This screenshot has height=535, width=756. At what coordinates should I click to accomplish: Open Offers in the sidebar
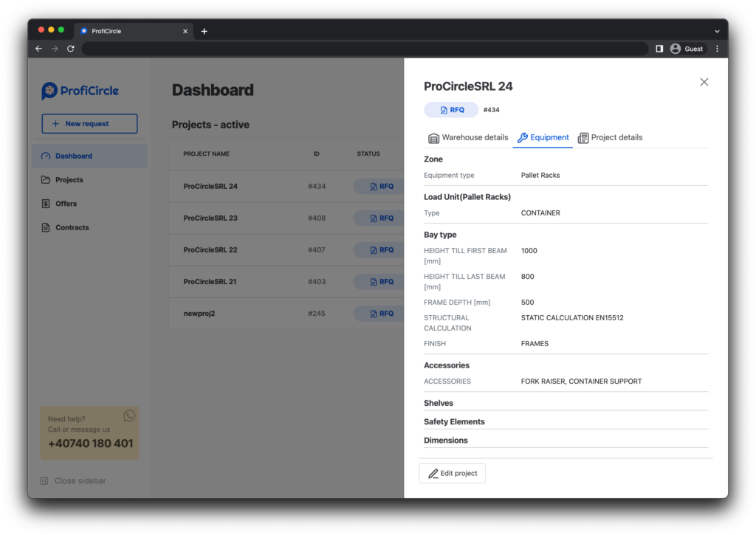click(89, 204)
